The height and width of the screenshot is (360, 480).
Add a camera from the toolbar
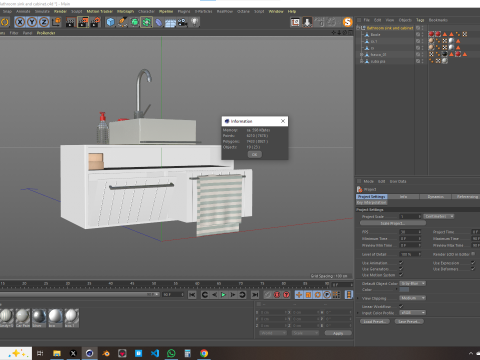[182, 22]
